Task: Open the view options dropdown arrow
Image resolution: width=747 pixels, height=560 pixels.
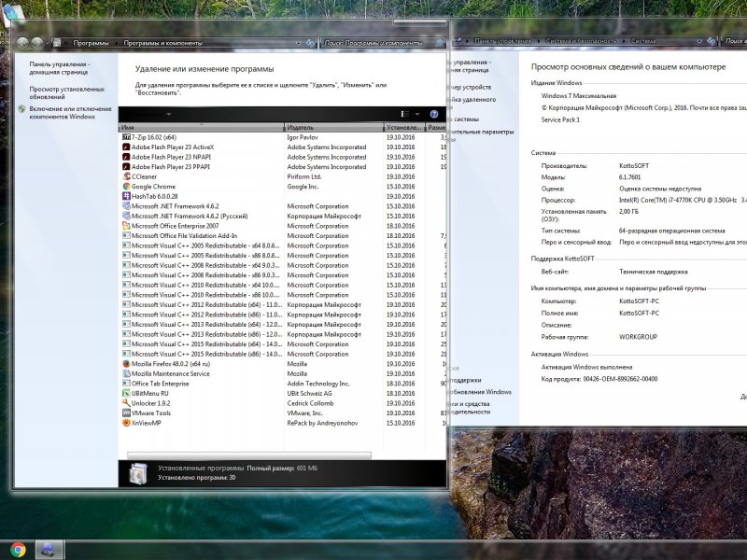Action: coord(417,114)
